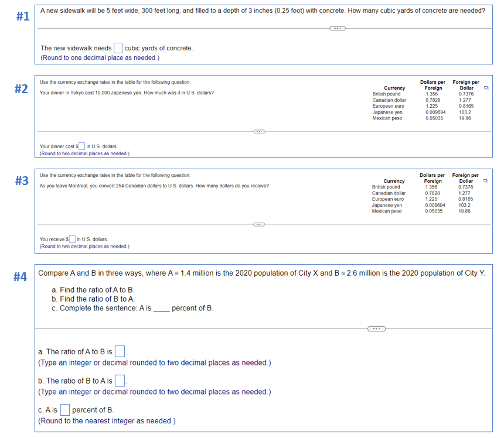Click the table pop-out icon in problem #3
The height and width of the screenshot is (438, 504).
[486, 180]
